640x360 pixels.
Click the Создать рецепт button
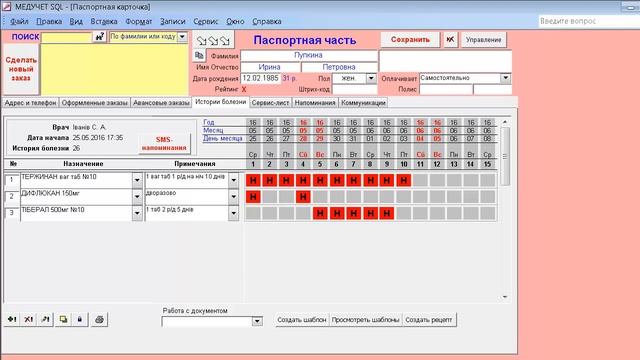(429, 320)
